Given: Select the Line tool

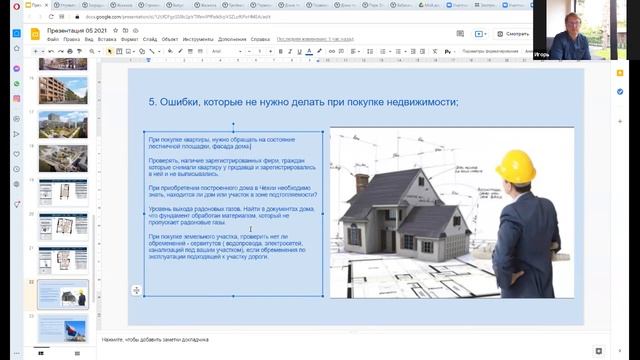Looking at the screenshot, I should (x=152, y=51).
